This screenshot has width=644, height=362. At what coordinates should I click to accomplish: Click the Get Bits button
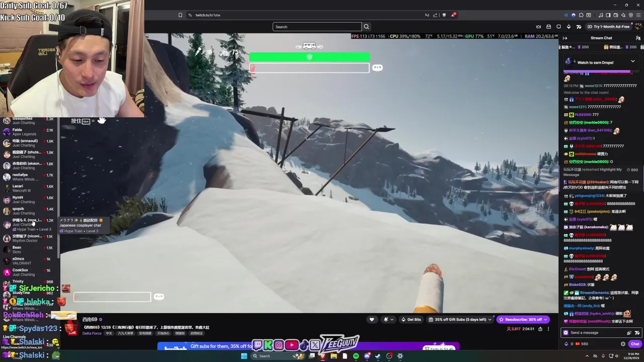[x=411, y=319]
